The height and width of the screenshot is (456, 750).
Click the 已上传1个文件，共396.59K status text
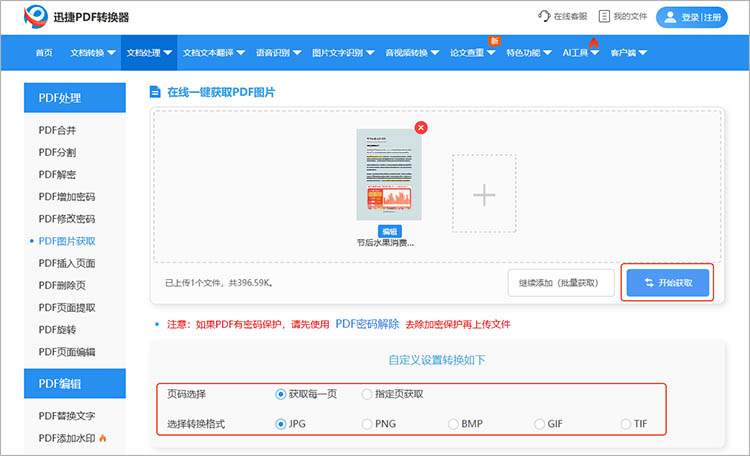click(219, 283)
